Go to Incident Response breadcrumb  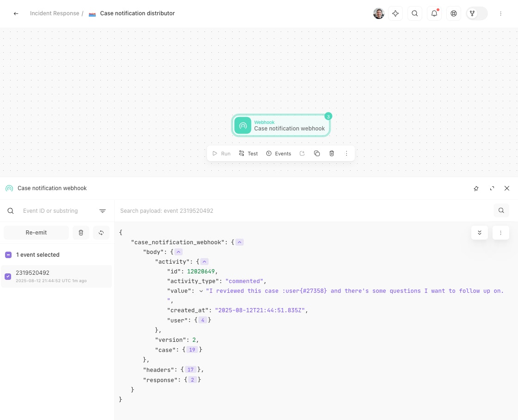55,13
